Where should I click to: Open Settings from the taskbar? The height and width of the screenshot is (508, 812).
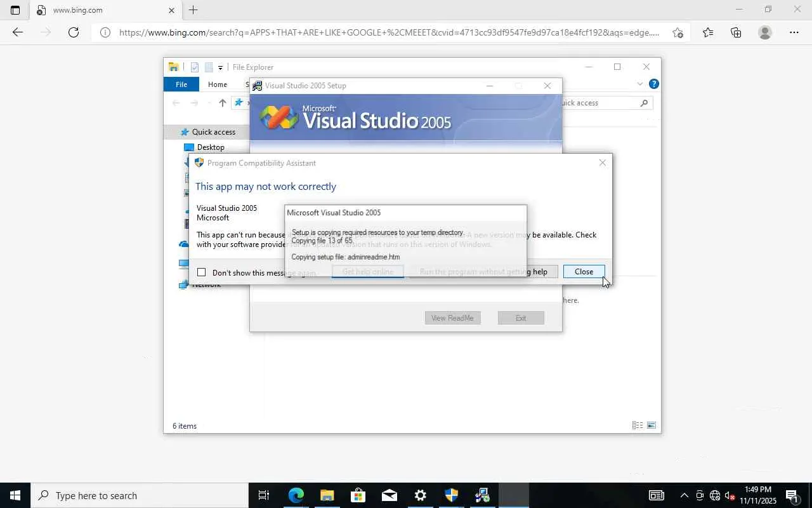click(x=420, y=495)
